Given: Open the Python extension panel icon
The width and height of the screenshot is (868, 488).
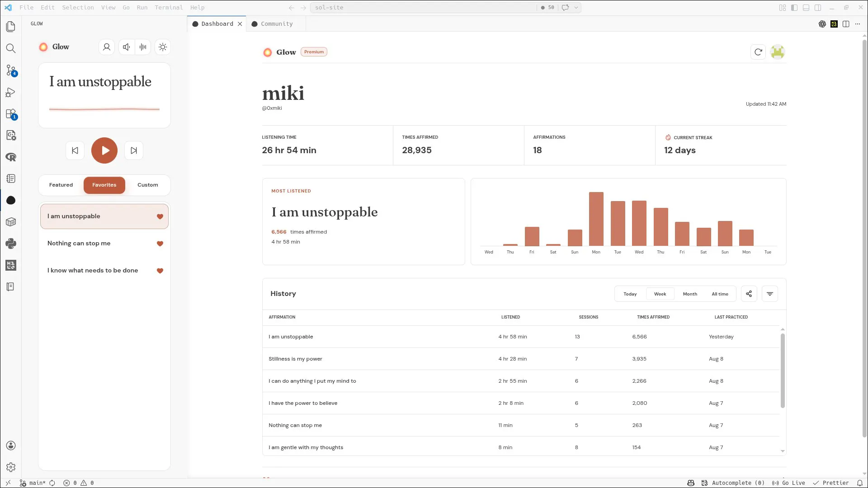Looking at the screenshot, I should click(x=11, y=244).
